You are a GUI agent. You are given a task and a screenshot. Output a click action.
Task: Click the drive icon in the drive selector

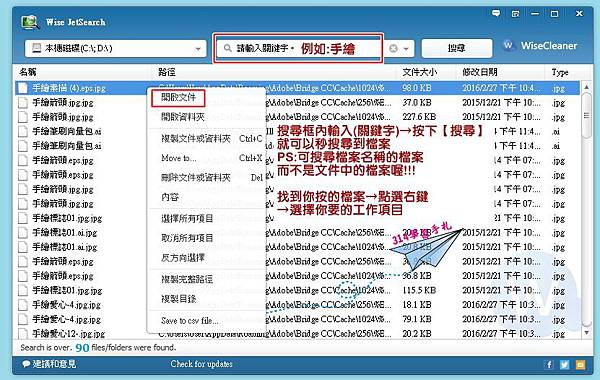[x=36, y=48]
